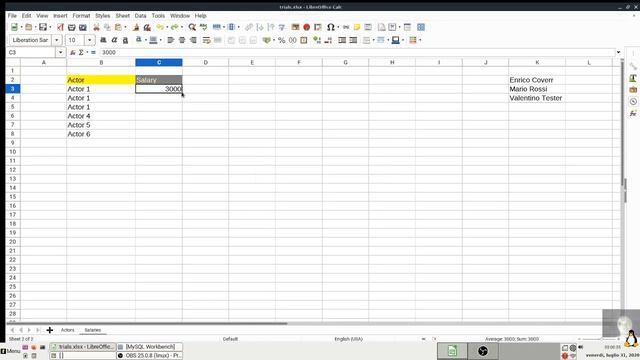Click the Spelling check icon

(203, 27)
